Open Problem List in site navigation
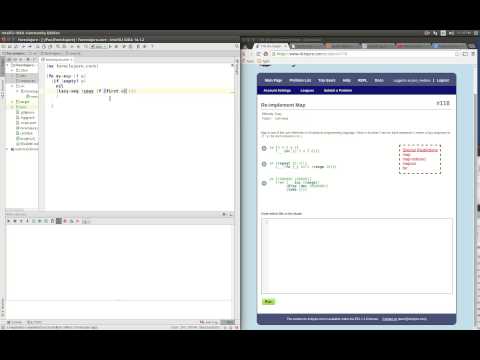 pos(300,80)
